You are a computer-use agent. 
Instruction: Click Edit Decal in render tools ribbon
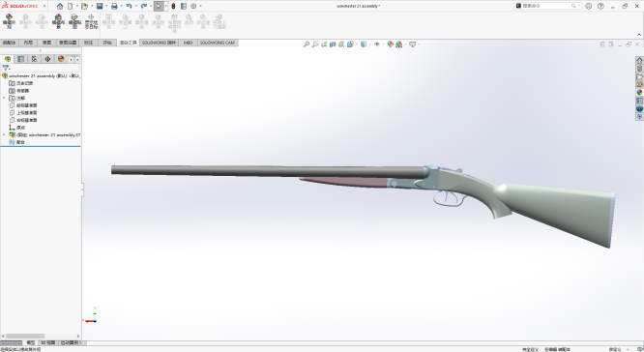point(74,21)
